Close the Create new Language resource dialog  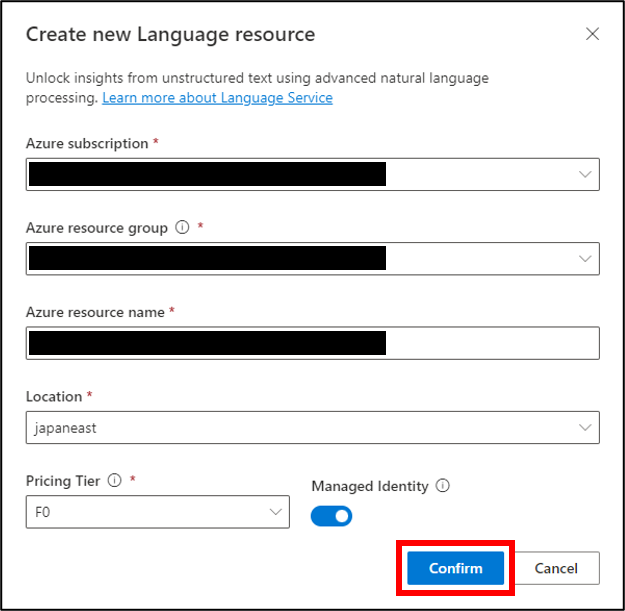tap(592, 34)
